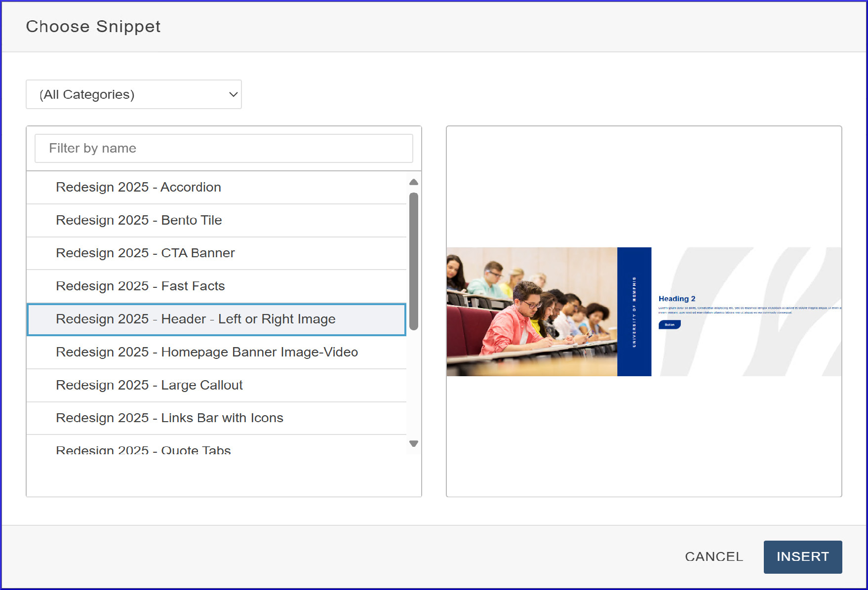The image size is (868, 590).
Task: Click the snippet preview students photo
Action: (531, 312)
